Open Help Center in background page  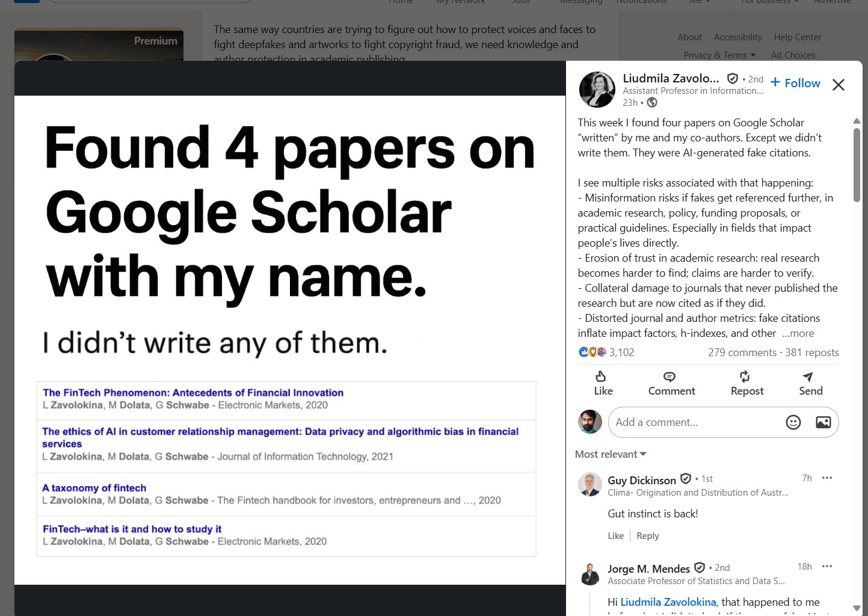coord(798,37)
